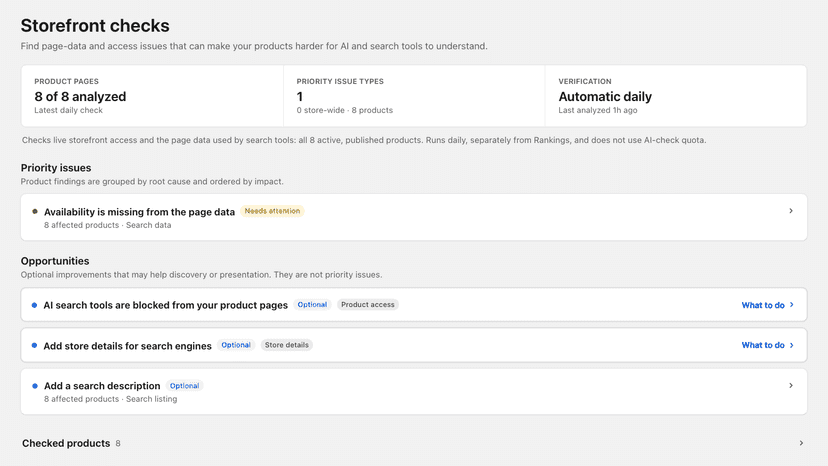
Task: Expand the Availability is missing issue chevron
Action: tap(791, 211)
